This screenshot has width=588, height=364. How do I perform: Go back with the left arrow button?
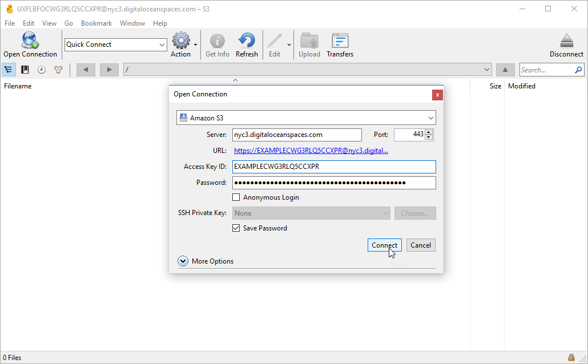[86, 70]
